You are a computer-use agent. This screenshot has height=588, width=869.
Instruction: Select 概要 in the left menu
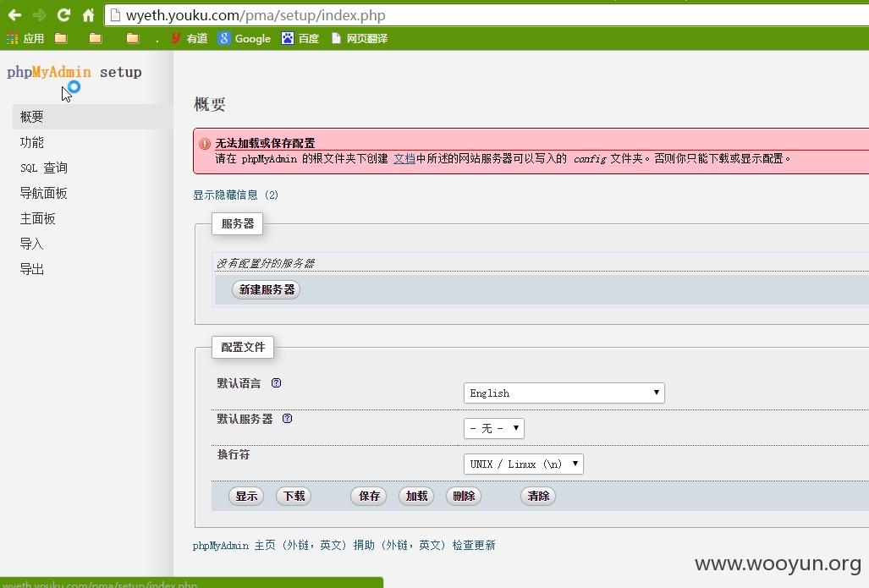pyautogui.click(x=92, y=117)
